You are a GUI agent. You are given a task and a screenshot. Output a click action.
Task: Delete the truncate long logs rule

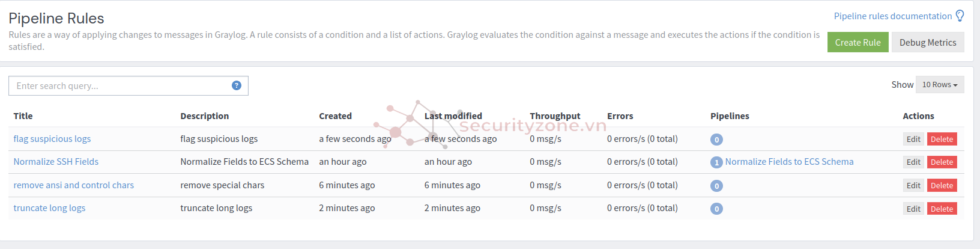tap(942, 209)
